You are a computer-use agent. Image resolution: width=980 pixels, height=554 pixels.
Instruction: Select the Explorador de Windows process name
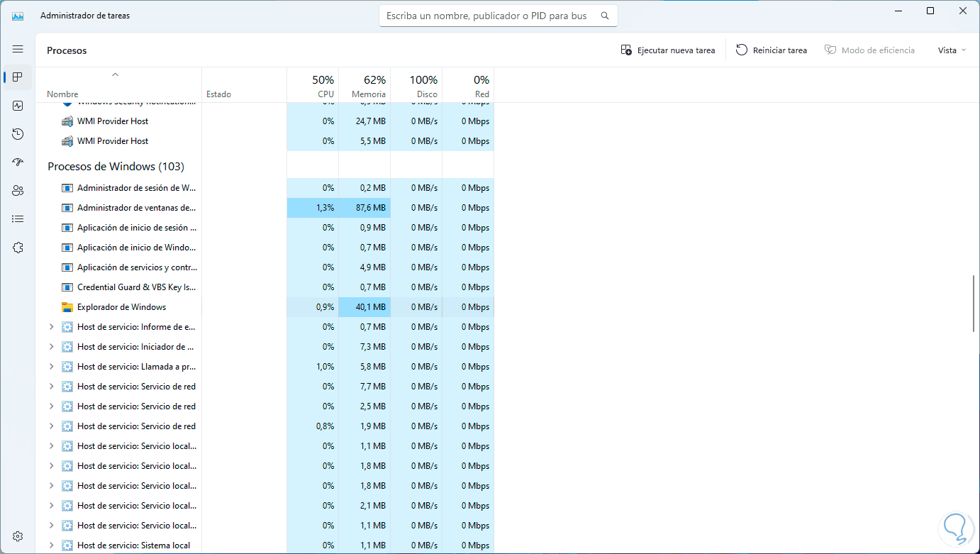pyautogui.click(x=121, y=307)
